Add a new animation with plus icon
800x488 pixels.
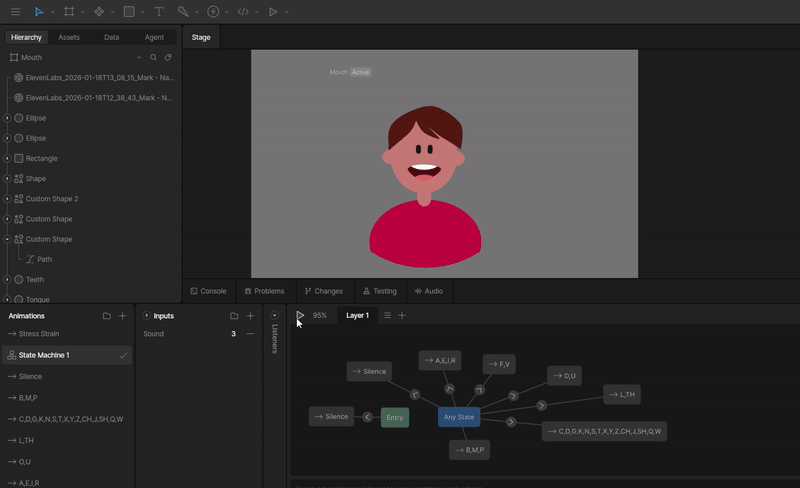[123, 316]
